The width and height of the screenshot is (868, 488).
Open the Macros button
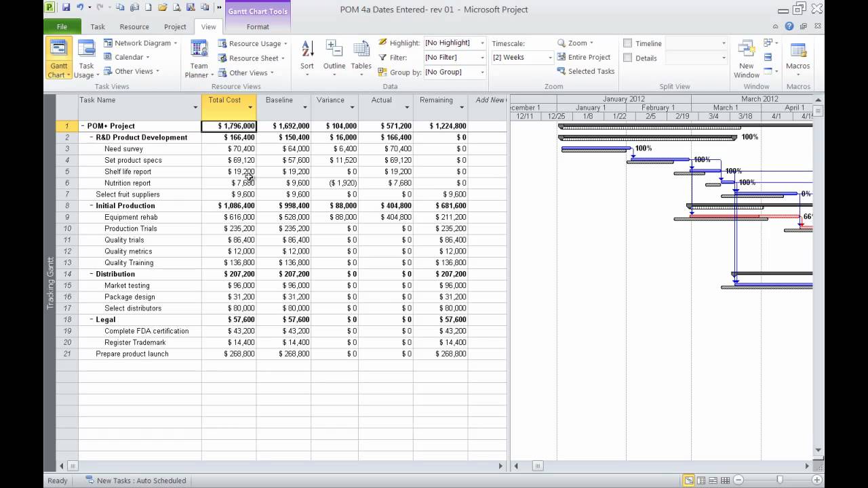[x=798, y=59]
